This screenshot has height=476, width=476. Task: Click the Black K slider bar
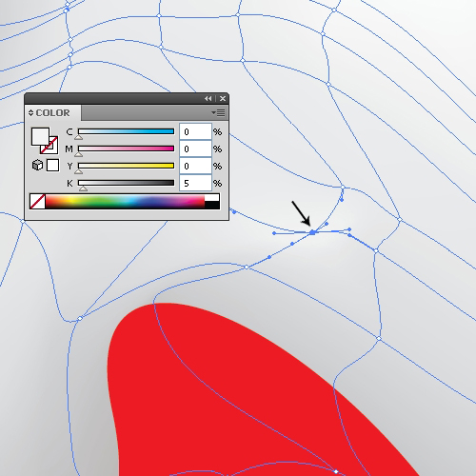point(126,183)
